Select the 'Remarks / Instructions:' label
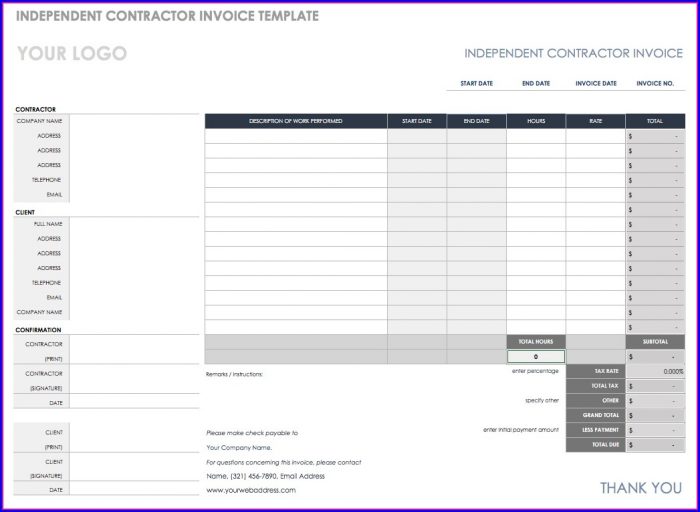Viewport: 700px width, 512px height. coord(234,375)
